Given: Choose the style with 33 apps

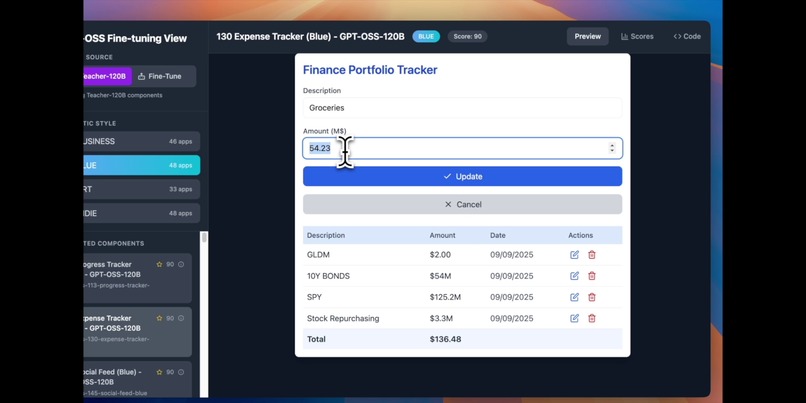Looking at the screenshot, I should [141, 189].
